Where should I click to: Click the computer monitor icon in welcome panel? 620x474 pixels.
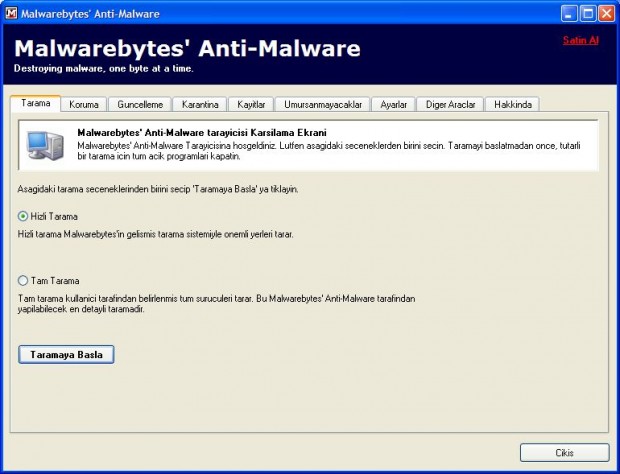point(45,145)
